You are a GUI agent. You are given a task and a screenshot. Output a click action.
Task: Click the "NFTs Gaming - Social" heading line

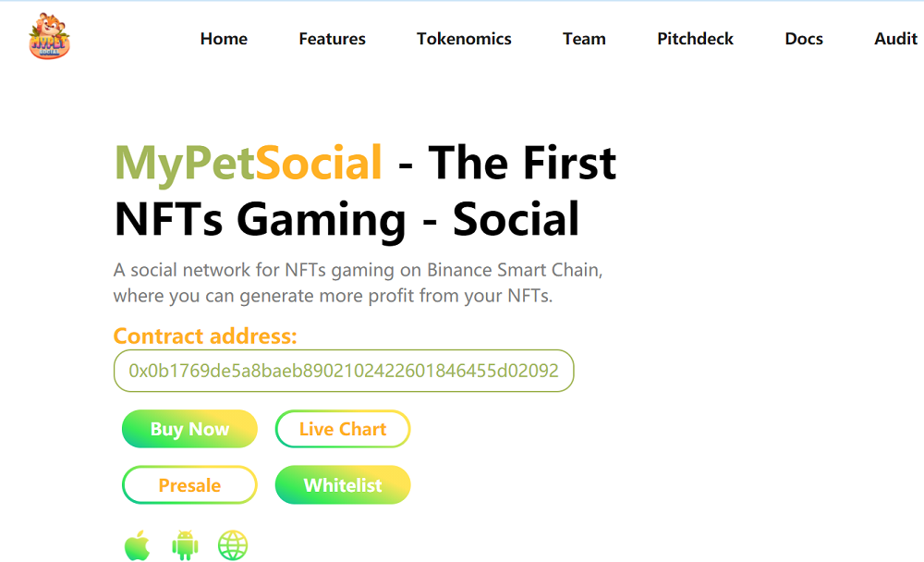[346, 220]
